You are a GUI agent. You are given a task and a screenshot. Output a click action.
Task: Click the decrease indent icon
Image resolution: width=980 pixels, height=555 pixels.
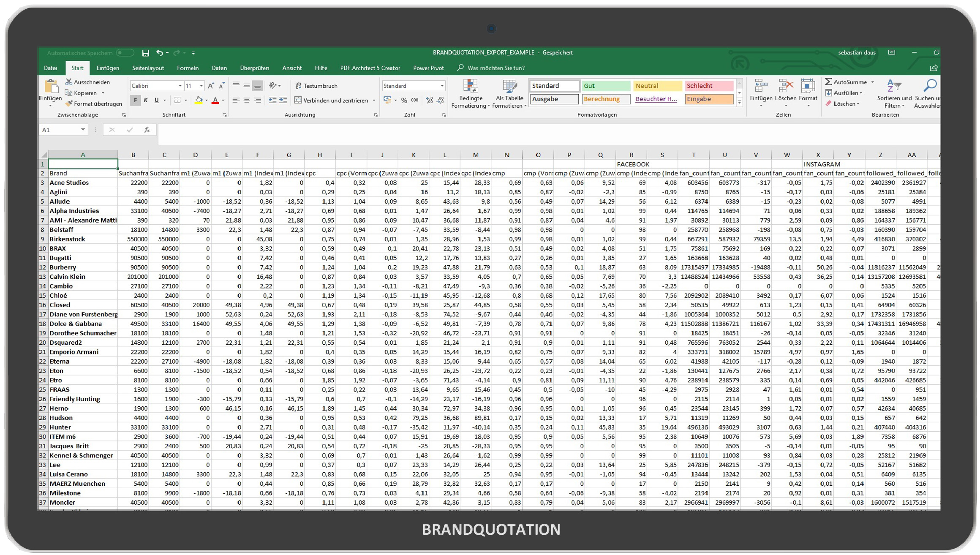[x=272, y=101]
